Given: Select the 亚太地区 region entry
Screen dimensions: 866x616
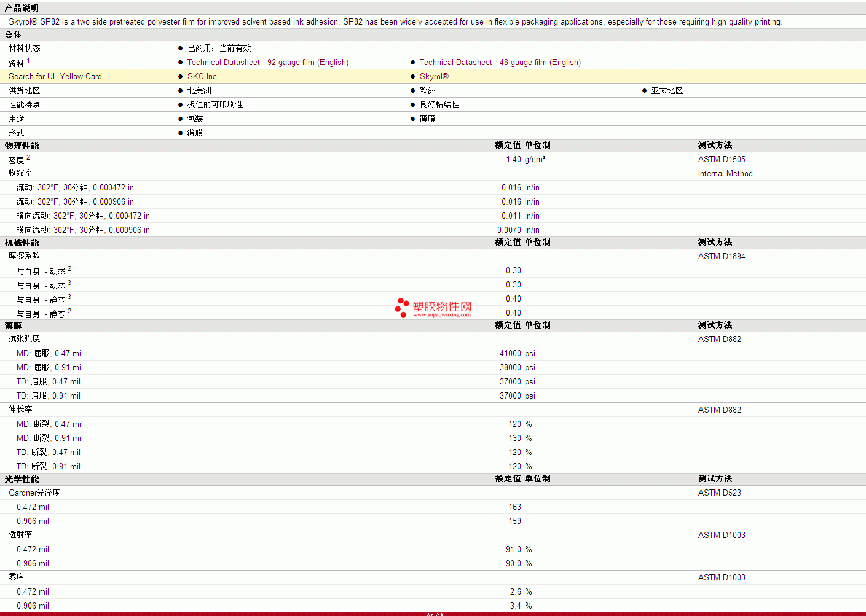Looking at the screenshot, I should [667, 90].
